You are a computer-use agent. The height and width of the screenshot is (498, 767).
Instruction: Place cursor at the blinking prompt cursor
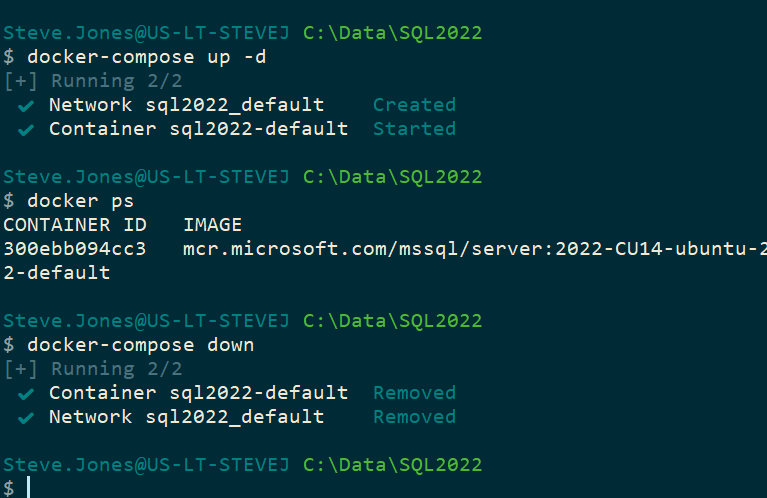click(x=29, y=488)
